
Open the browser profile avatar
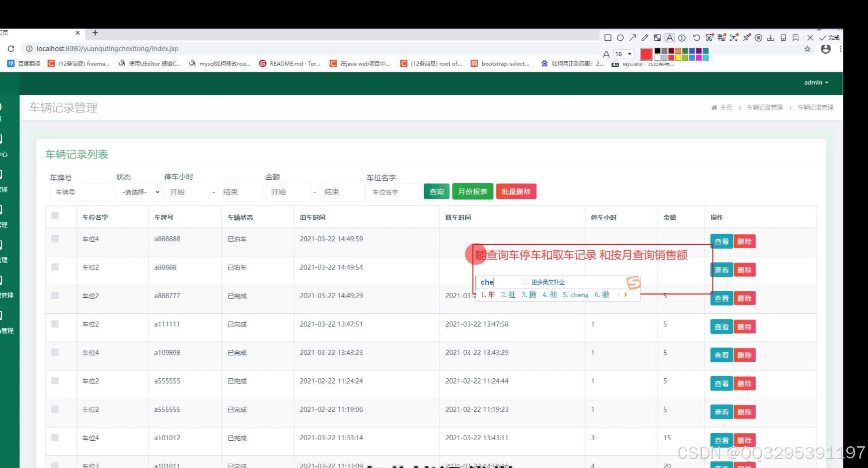[x=826, y=49]
